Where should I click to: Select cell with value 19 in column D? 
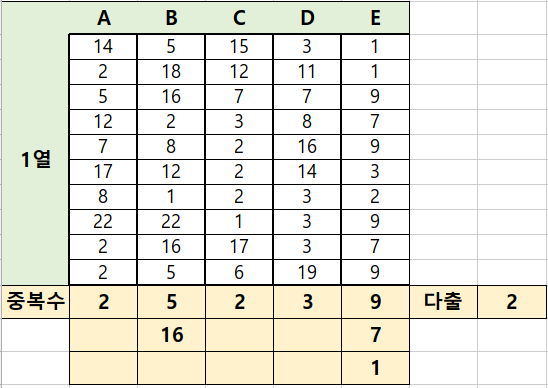[x=307, y=272]
